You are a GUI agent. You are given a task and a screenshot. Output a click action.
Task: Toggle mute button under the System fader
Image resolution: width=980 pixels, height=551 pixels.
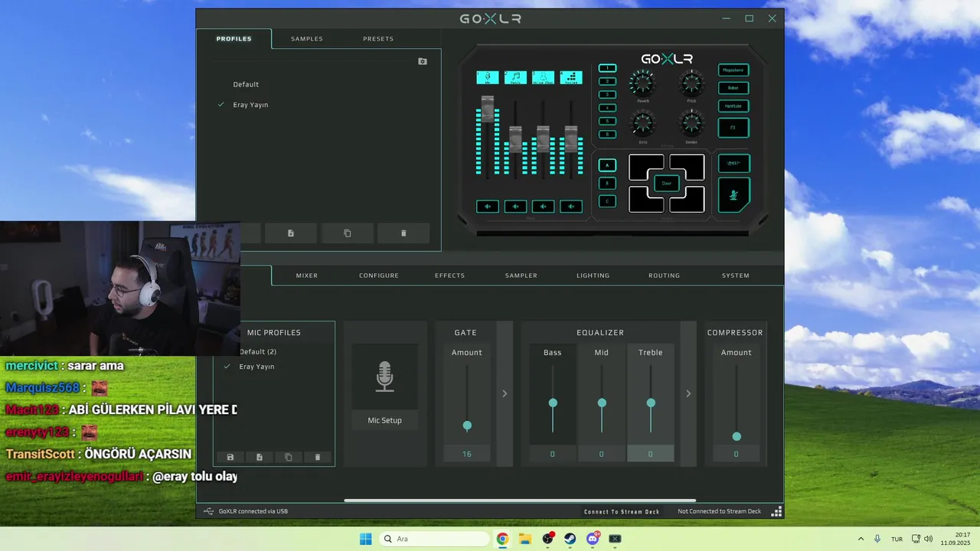coord(570,207)
